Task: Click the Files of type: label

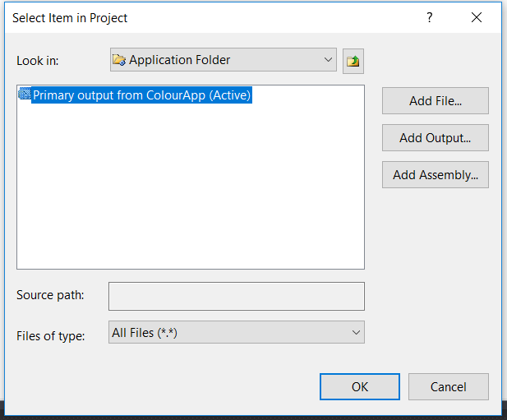Action: pyautogui.click(x=51, y=336)
